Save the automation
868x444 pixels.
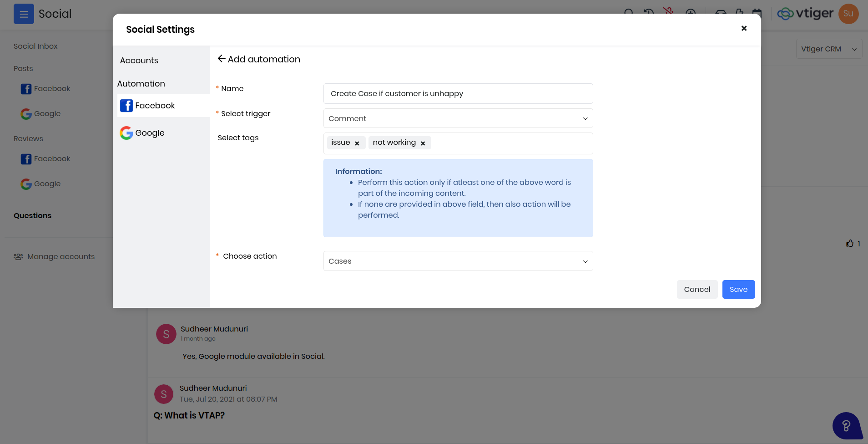(738, 289)
